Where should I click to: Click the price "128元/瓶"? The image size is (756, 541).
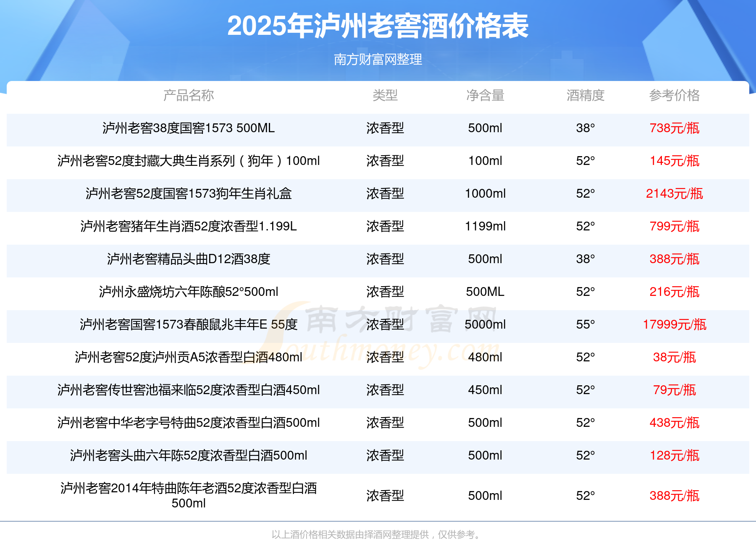pos(675,455)
